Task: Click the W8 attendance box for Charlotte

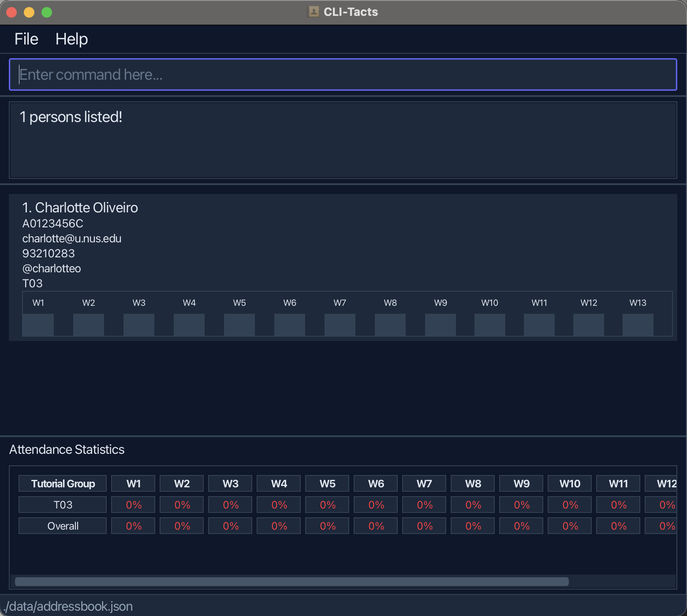Action: (x=390, y=325)
